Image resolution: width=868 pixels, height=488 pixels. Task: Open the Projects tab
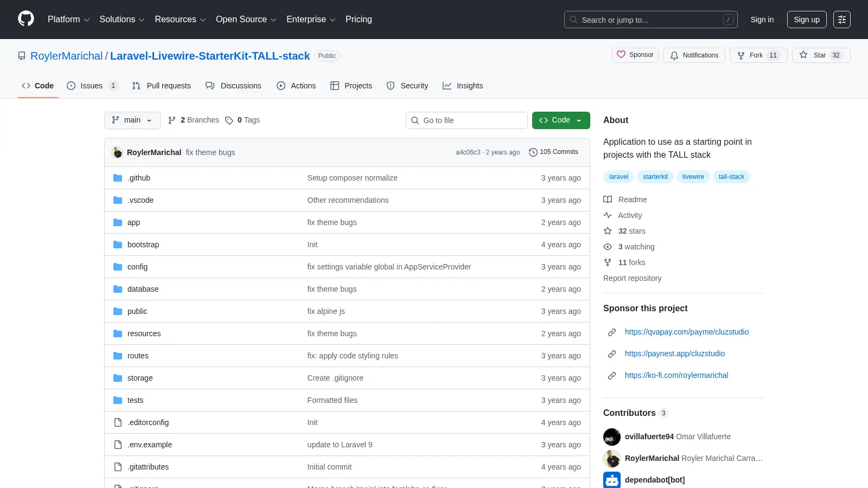pos(352,86)
